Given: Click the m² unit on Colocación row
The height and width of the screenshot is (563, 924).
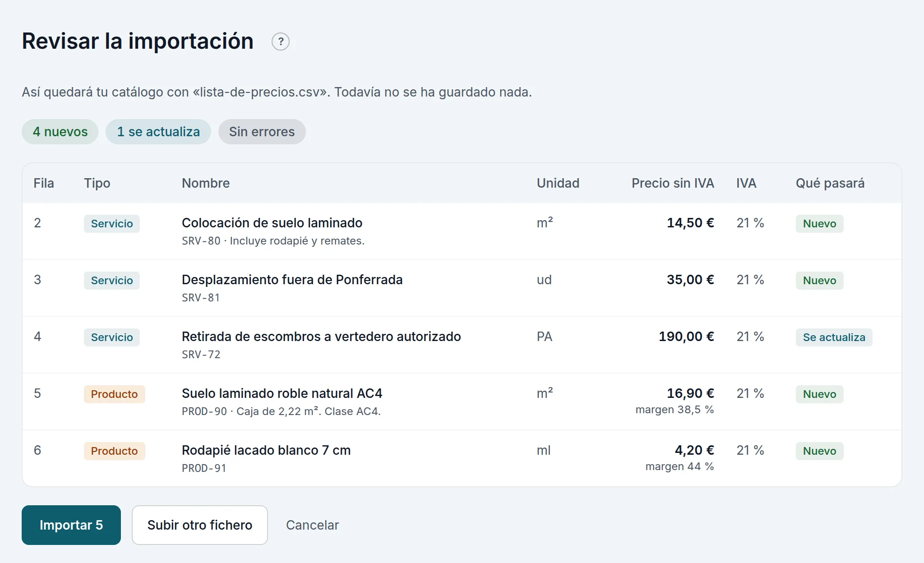Looking at the screenshot, I should pos(545,223).
